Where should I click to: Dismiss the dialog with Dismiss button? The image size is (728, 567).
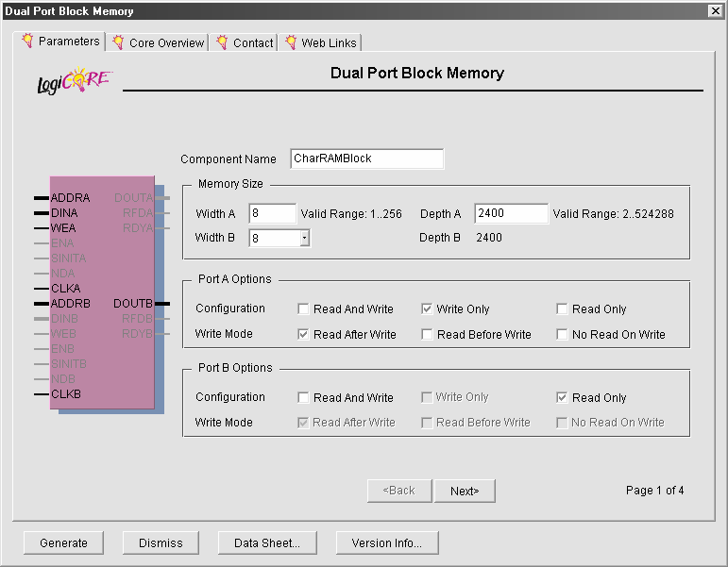pyautogui.click(x=161, y=542)
